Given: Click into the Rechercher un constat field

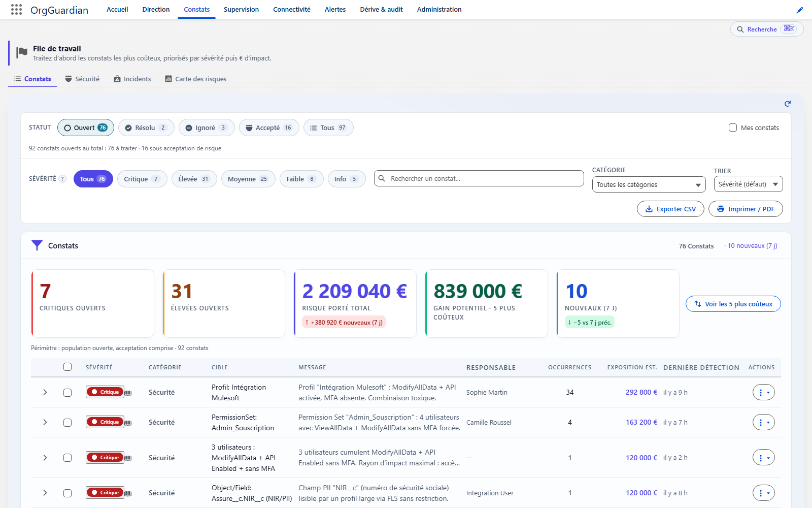Looking at the screenshot, I should [x=479, y=178].
